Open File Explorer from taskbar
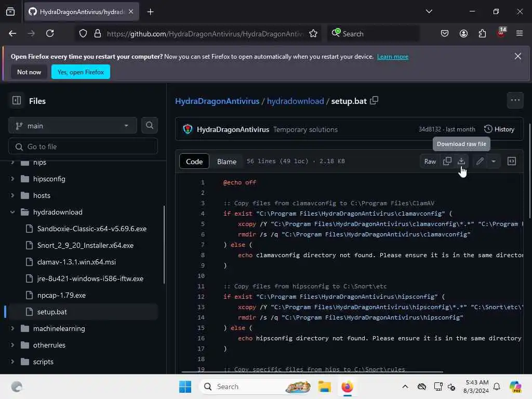 pos(324,387)
